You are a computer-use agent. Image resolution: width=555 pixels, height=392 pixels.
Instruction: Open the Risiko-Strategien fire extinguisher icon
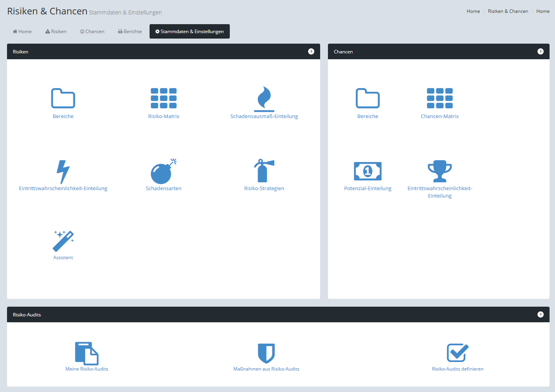click(264, 171)
